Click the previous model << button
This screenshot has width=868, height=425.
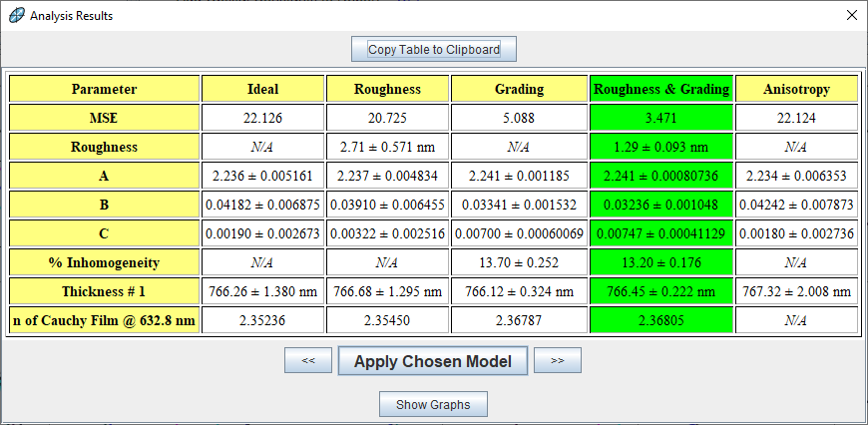point(308,361)
